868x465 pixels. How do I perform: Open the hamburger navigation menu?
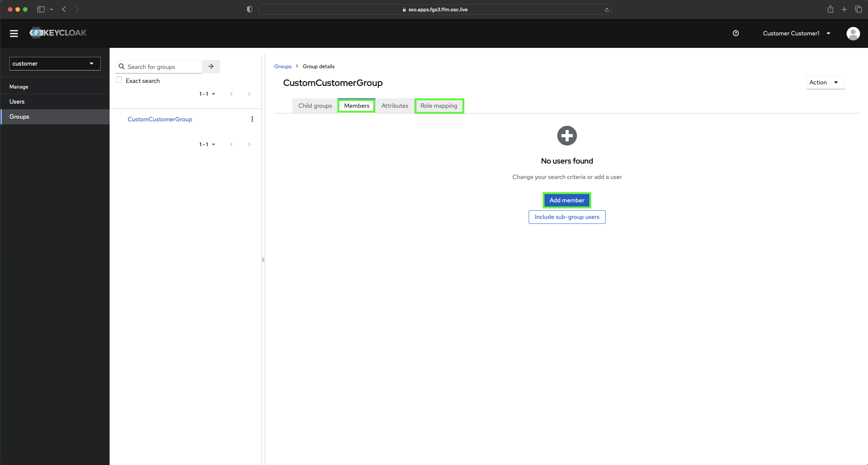(14, 33)
